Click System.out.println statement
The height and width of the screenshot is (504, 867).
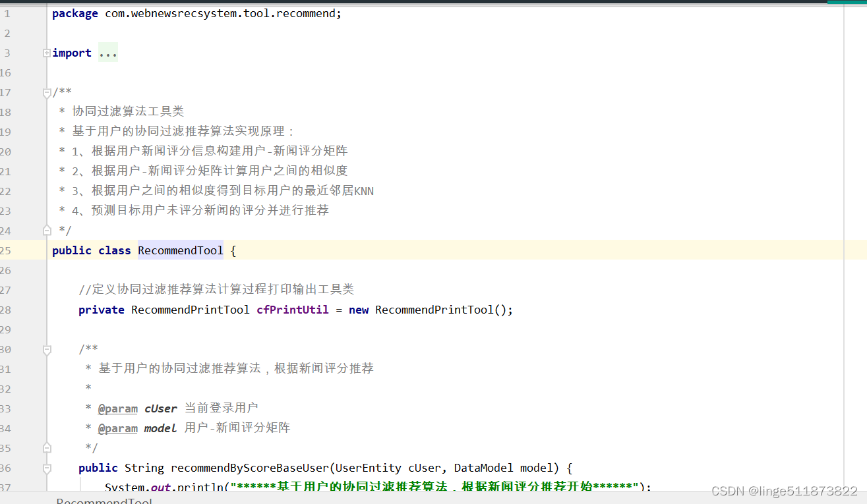pyautogui.click(x=378, y=488)
